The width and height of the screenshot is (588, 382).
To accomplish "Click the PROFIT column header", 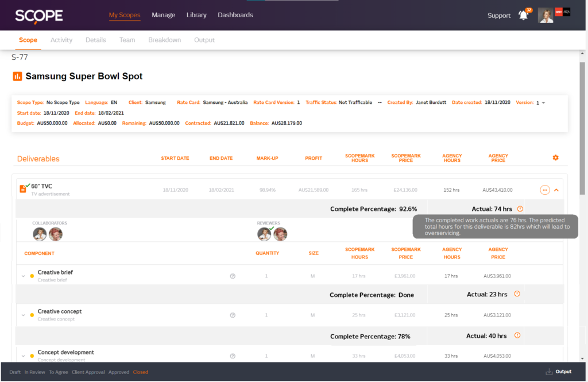I will 314,159.
